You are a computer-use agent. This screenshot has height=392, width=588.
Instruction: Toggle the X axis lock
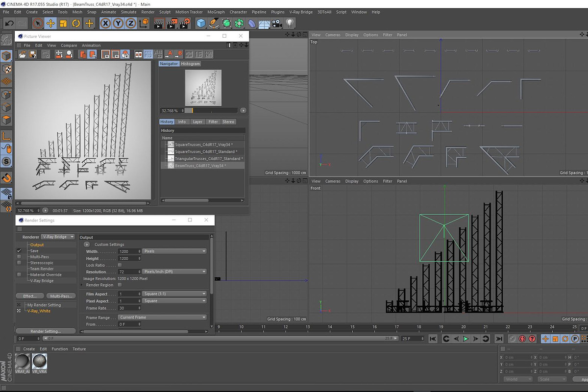point(105,23)
